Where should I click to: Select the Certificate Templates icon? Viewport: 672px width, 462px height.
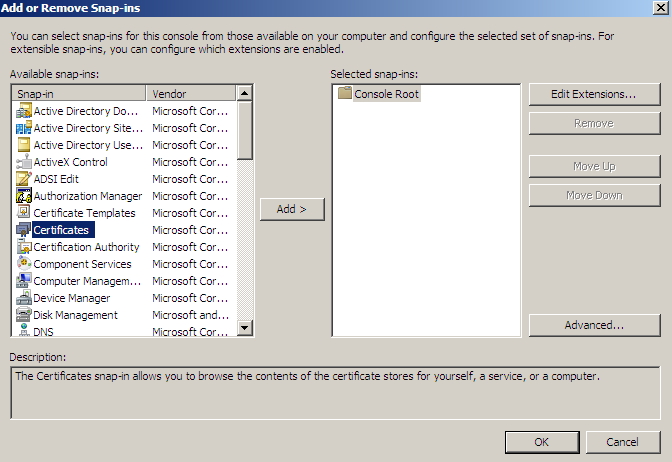tap(24, 213)
